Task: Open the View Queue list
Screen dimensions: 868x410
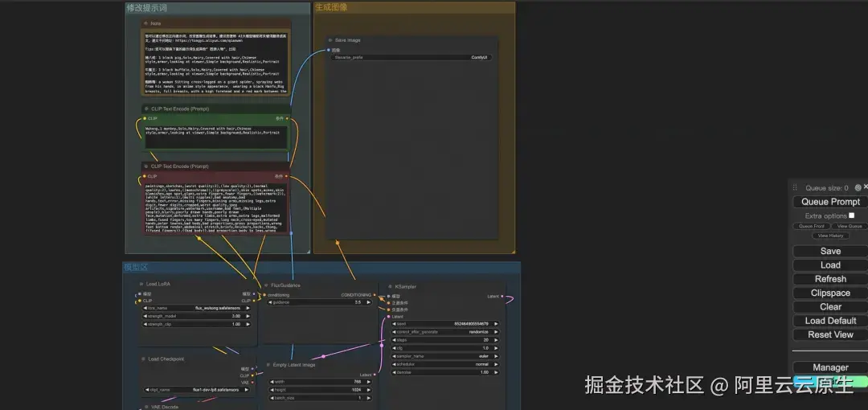Action: tap(850, 226)
